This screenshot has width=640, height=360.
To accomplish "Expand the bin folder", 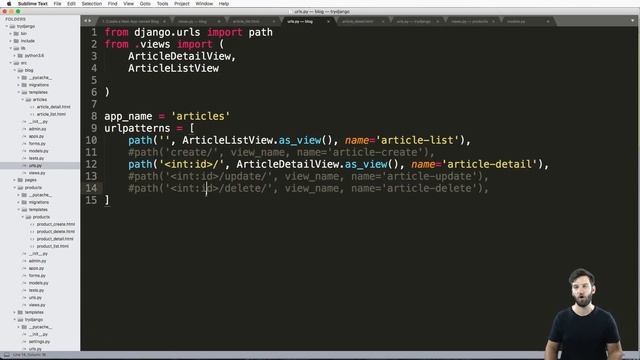I will 11,33.
